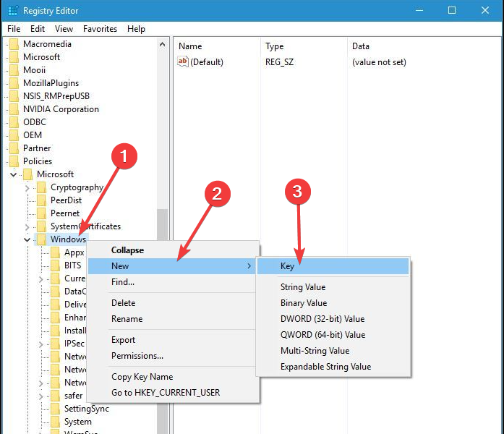Click the (Default) string value icon

(182, 62)
